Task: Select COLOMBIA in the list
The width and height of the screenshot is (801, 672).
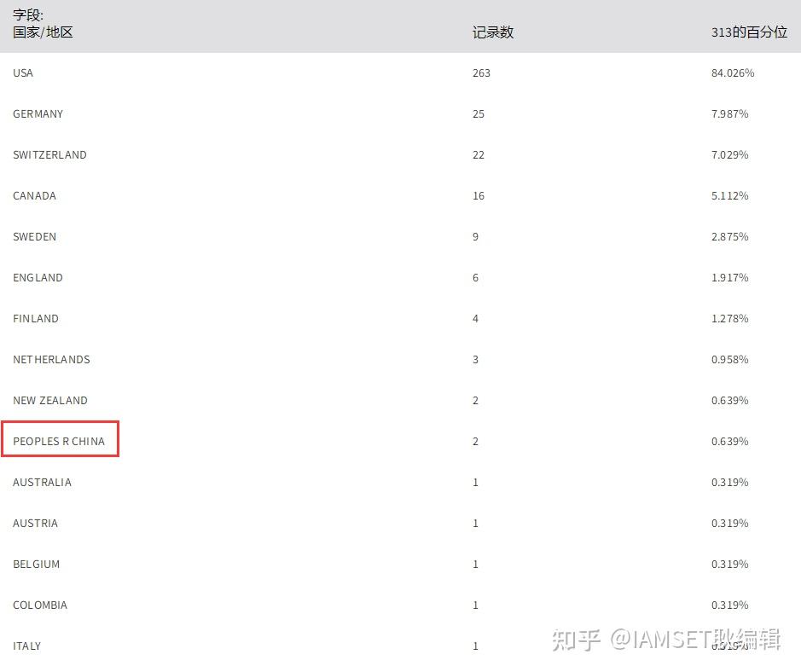Action: click(39, 605)
